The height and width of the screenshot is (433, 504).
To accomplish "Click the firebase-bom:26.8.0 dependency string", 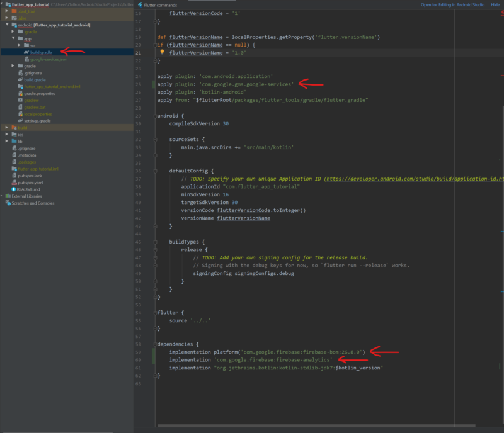I will point(302,352).
